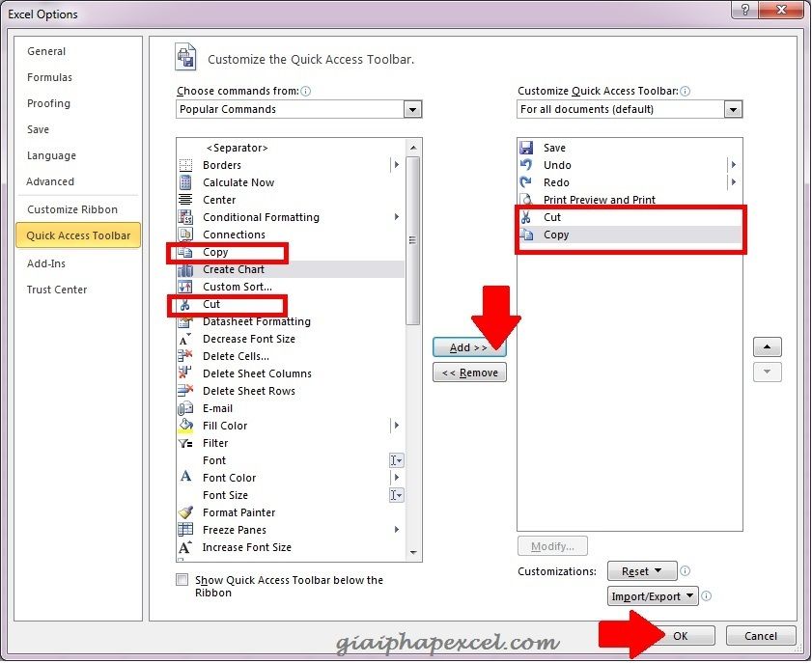This screenshot has height=663, width=812.
Task: Select the Redo arrow icon in the toolbar list
Action: 526,182
